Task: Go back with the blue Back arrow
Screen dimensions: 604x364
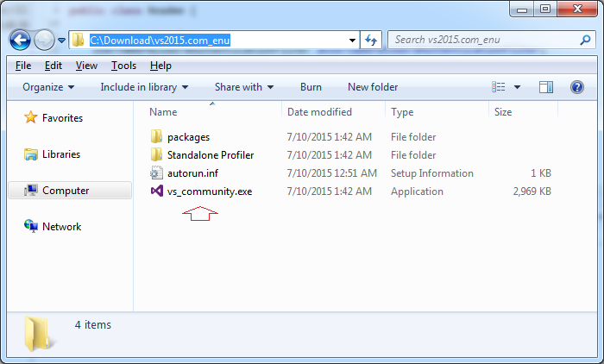Action: [x=20, y=40]
